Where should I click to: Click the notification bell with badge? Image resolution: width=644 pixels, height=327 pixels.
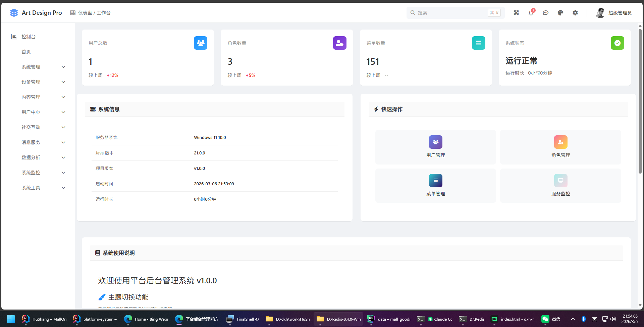pos(531,12)
